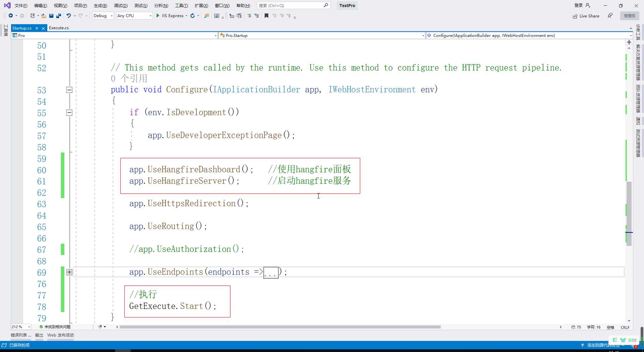Open the 扩展(X) menu
Screen dimensions: 644x352
pyautogui.click(x=201, y=5)
